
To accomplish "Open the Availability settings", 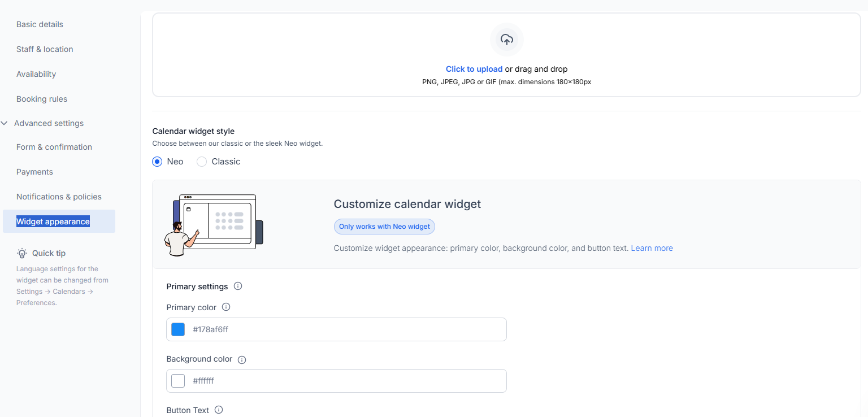I will pyautogui.click(x=36, y=74).
